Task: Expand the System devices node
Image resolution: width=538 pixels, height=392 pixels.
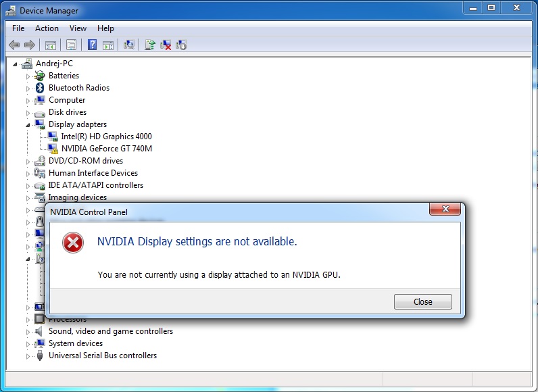Action: pyautogui.click(x=28, y=344)
